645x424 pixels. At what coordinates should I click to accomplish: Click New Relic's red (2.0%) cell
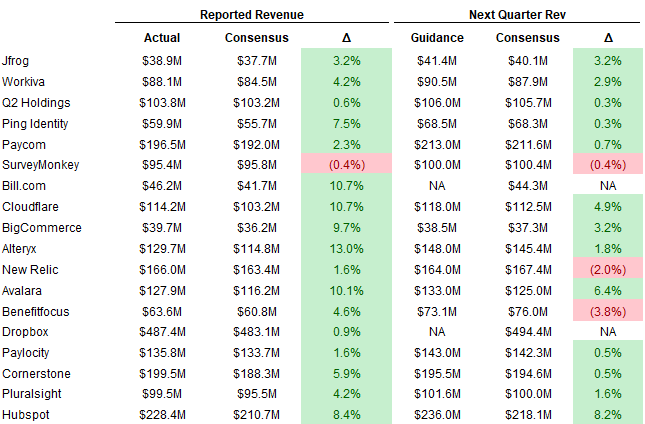coord(608,269)
